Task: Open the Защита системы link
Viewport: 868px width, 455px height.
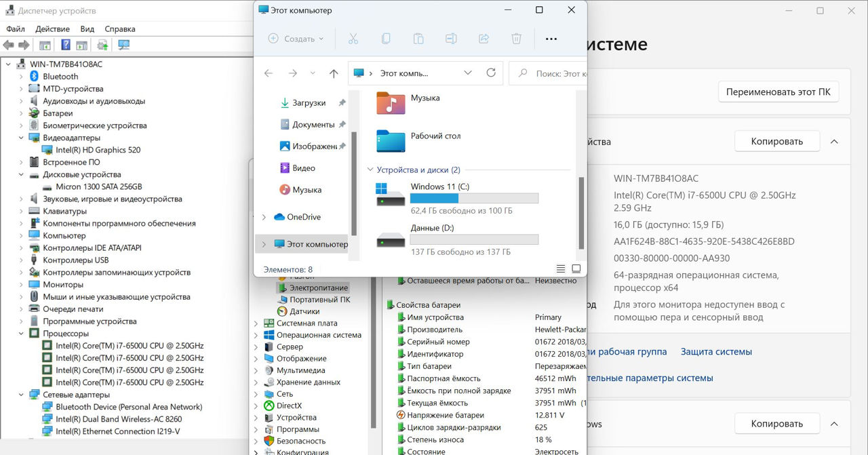Action: [x=716, y=352]
